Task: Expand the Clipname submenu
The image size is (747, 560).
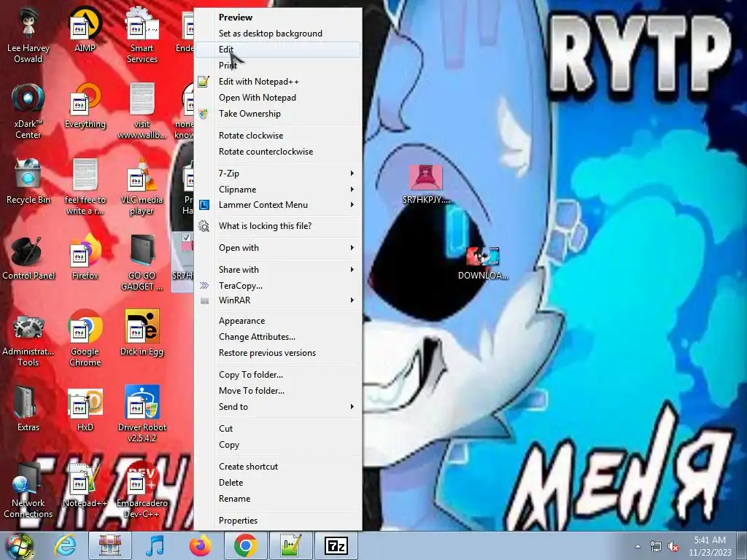Action: click(278, 190)
